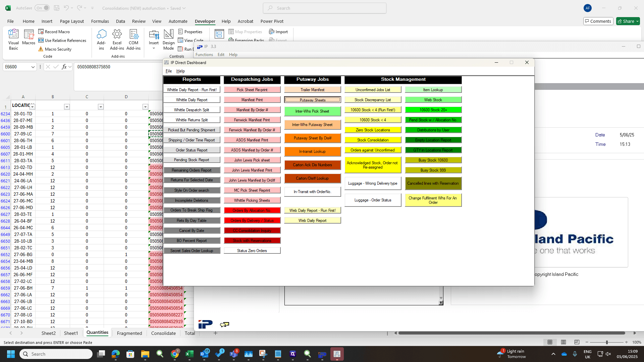
Task: Switch to Page Break Preview
Action: [x=577, y=342]
